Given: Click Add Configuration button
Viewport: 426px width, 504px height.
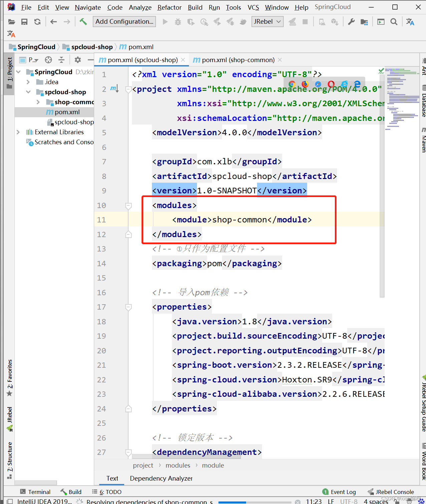Looking at the screenshot, I should (x=124, y=22).
